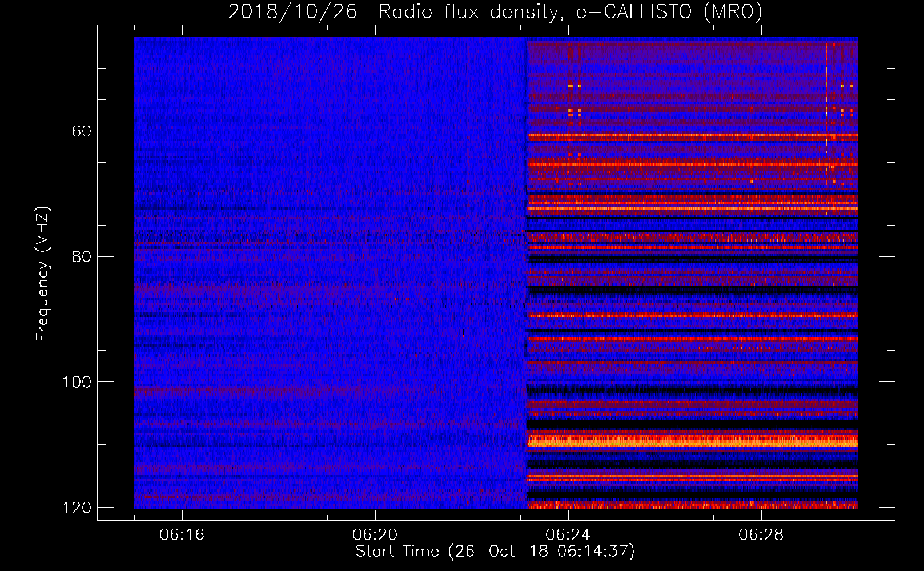This screenshot has width=924, height=571.
Task: Click the 06:28 time tick label
Action: click(761, 535)
